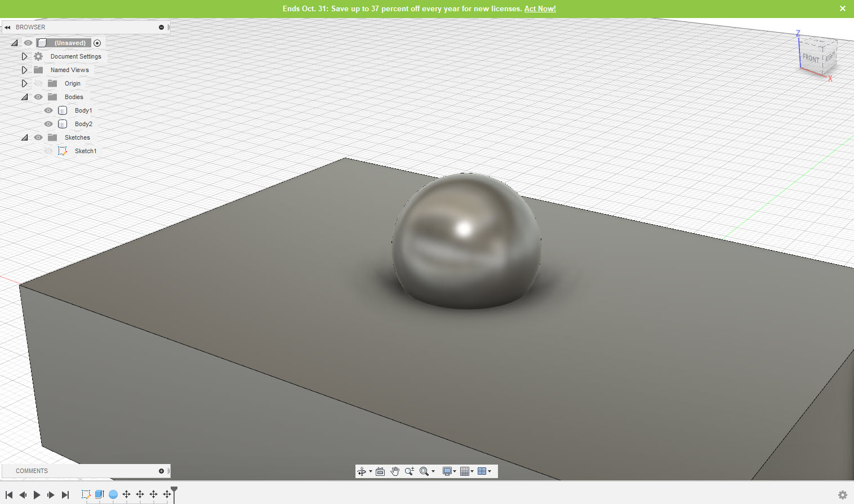Hide Body1 in the browser
The image size is (854, 504).
click(48, 110)
